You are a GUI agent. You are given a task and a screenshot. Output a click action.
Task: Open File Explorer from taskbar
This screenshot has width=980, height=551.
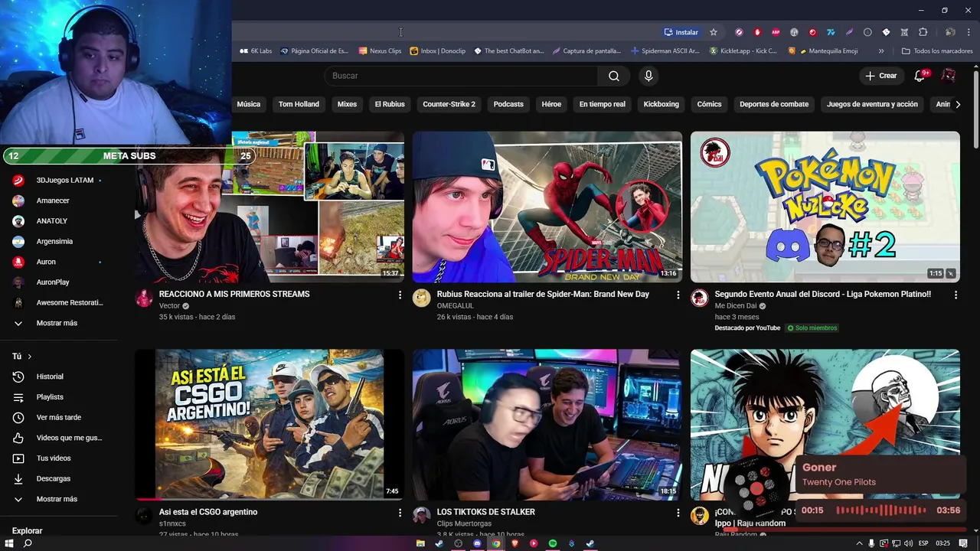point(420,543)
